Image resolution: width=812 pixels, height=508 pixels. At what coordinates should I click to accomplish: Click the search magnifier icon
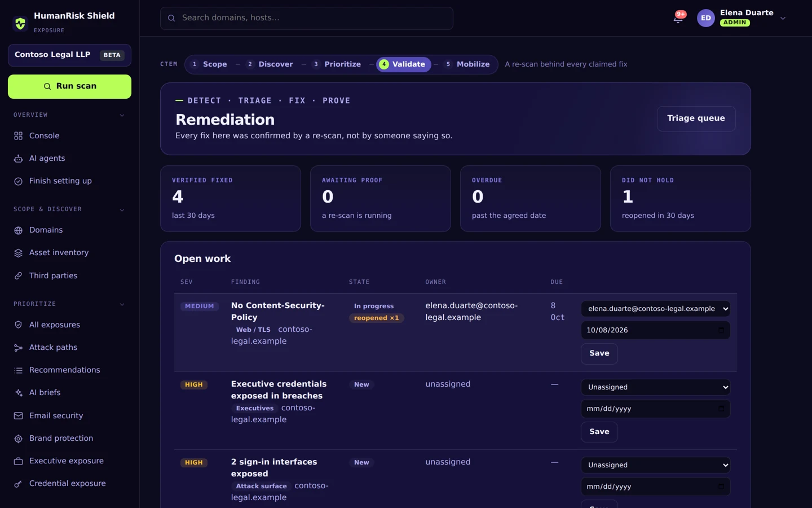tap(171, 18)
